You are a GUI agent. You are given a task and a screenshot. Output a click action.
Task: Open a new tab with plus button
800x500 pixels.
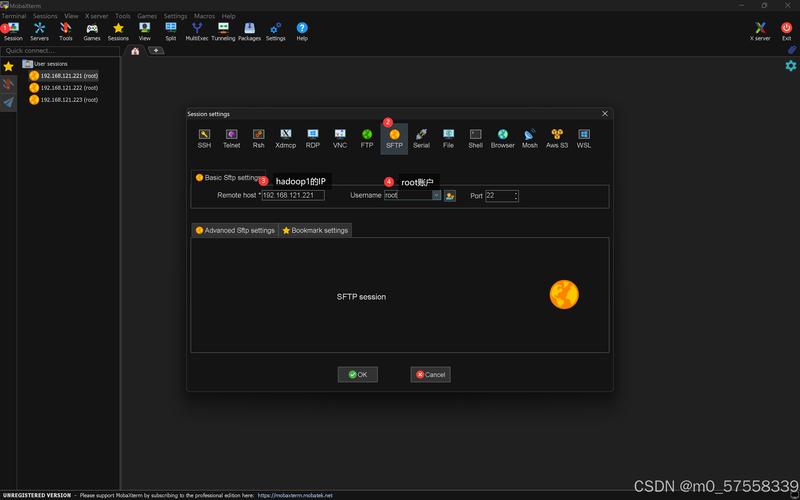156,51
